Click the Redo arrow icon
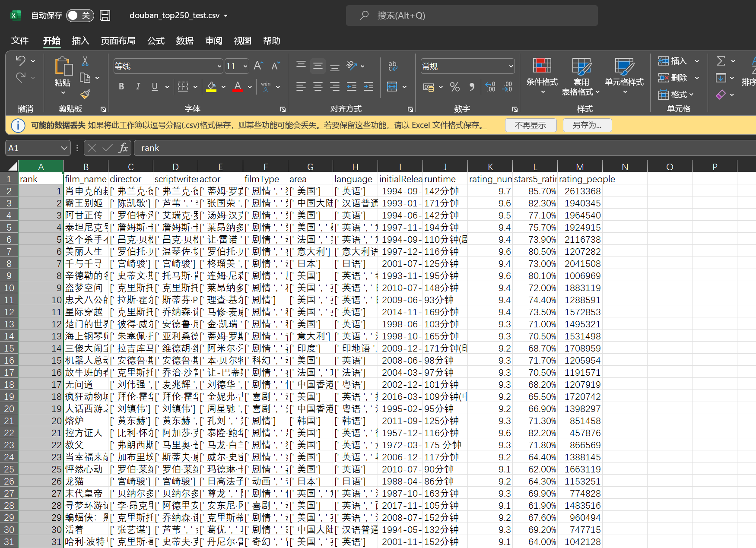This screenshot has width=756, height=548. (20, 78)
